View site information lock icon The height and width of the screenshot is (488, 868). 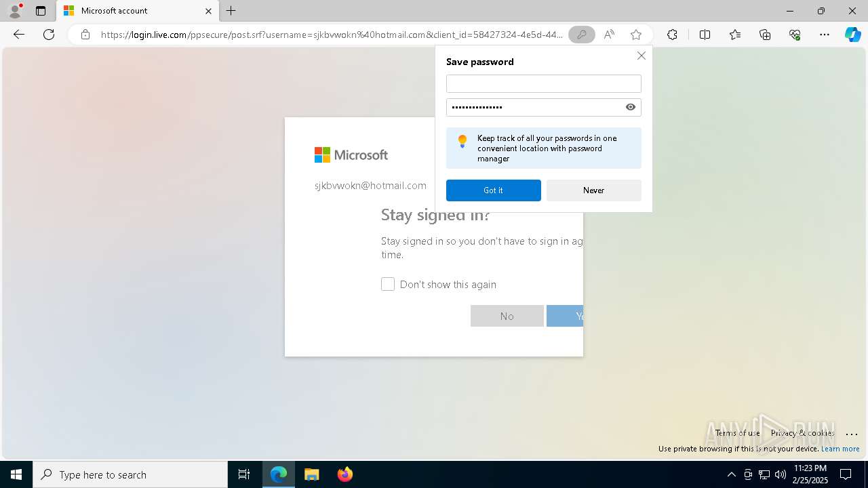tap(85, 35)
